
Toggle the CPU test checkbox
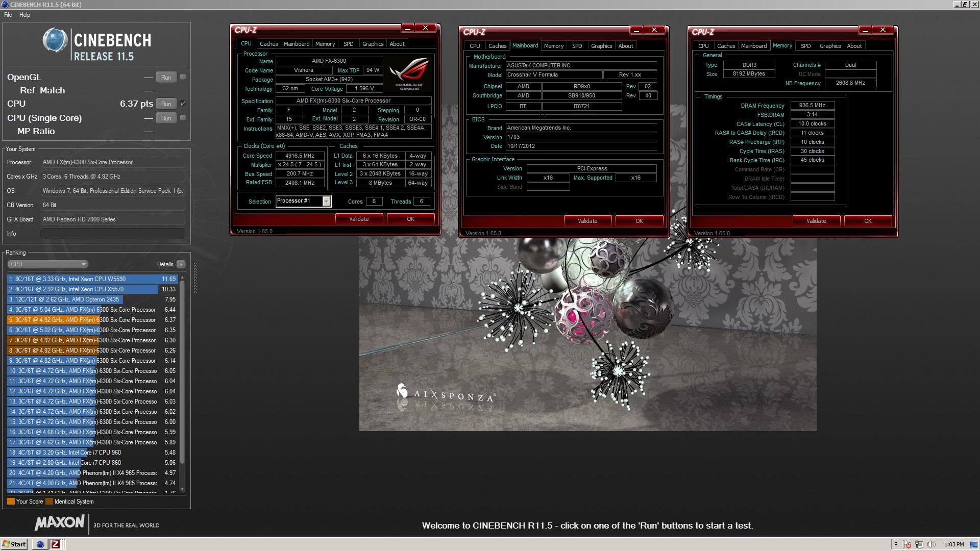pos(183,104)
